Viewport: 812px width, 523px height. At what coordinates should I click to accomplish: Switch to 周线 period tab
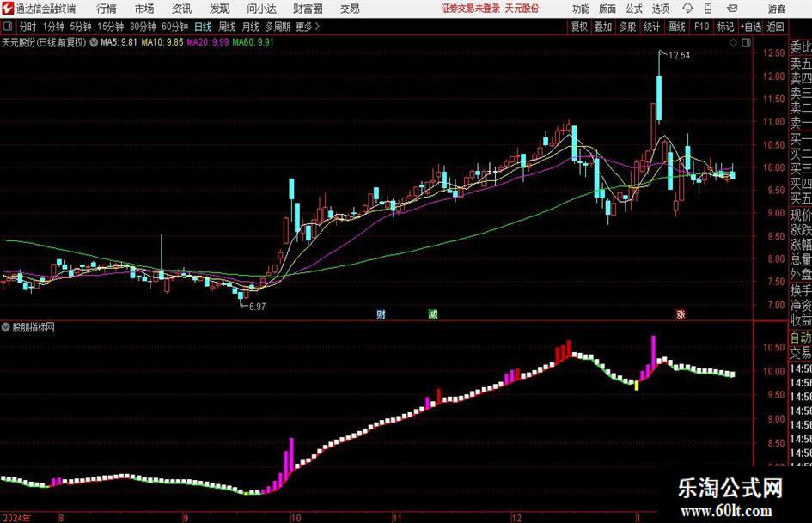[227, 27]
